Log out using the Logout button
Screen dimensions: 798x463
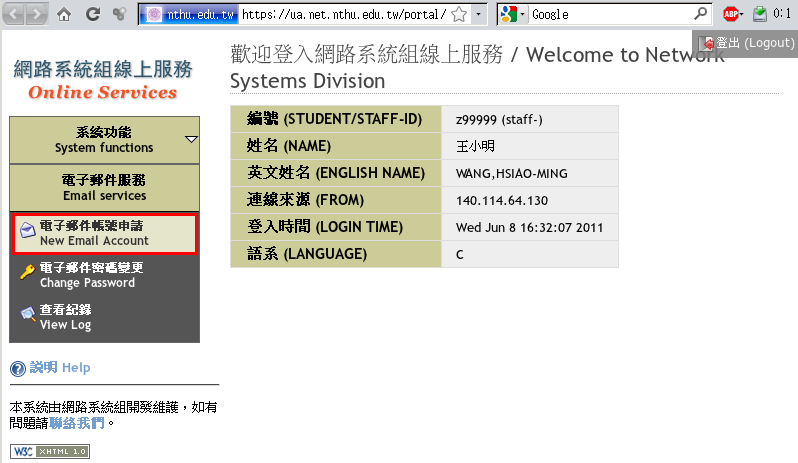[747, 43]
